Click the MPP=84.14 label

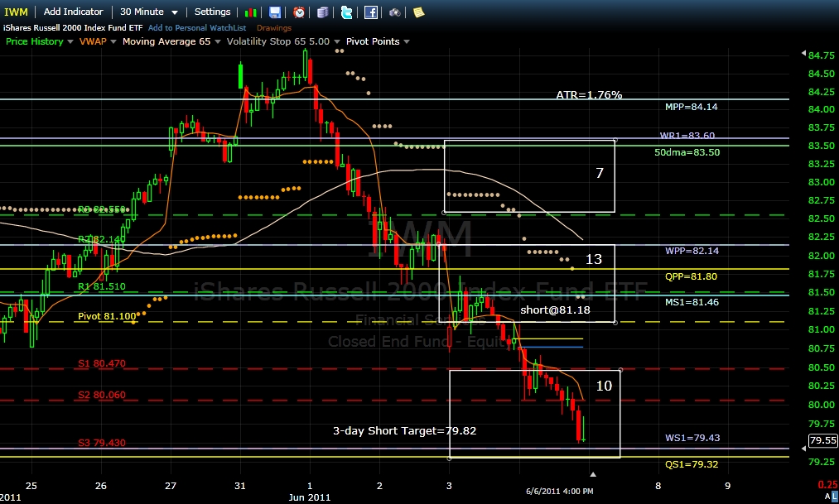click(692, 107)
